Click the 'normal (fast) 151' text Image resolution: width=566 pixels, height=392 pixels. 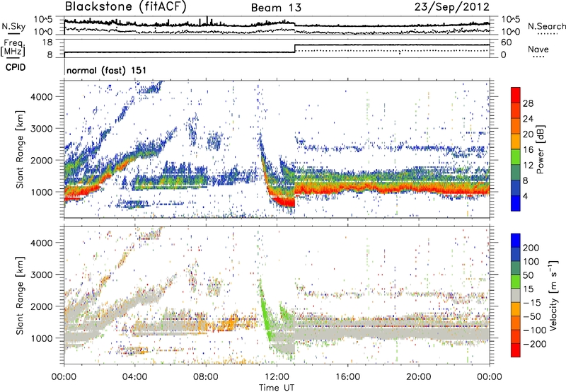[107, 70]
